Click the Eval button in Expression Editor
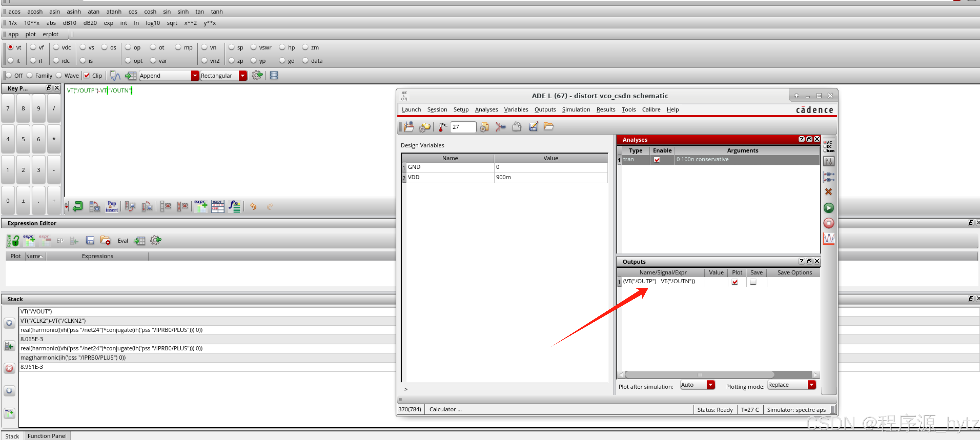The width and height of the screenshot is (980, 440). point(122,240)
